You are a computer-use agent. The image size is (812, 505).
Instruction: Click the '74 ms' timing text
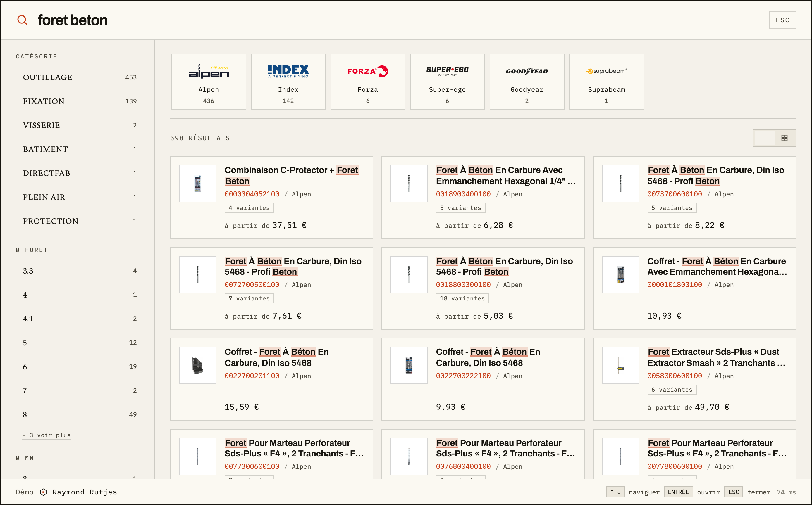(786, 492)
